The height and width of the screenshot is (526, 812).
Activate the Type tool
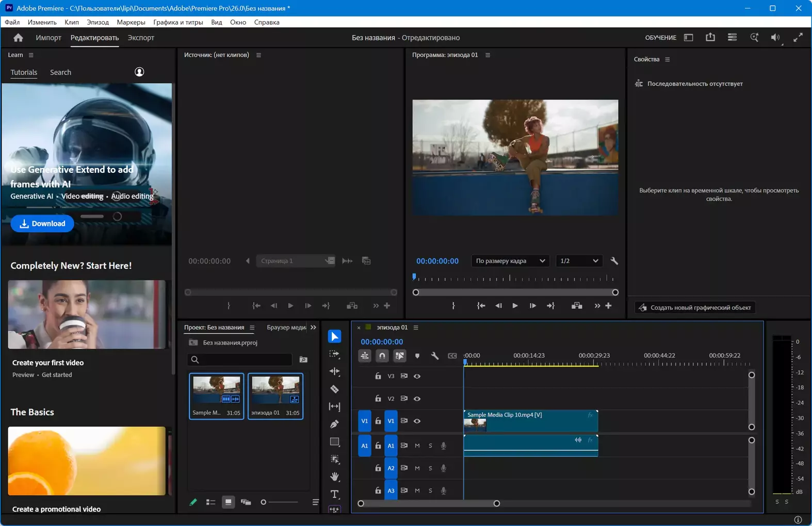334,494
